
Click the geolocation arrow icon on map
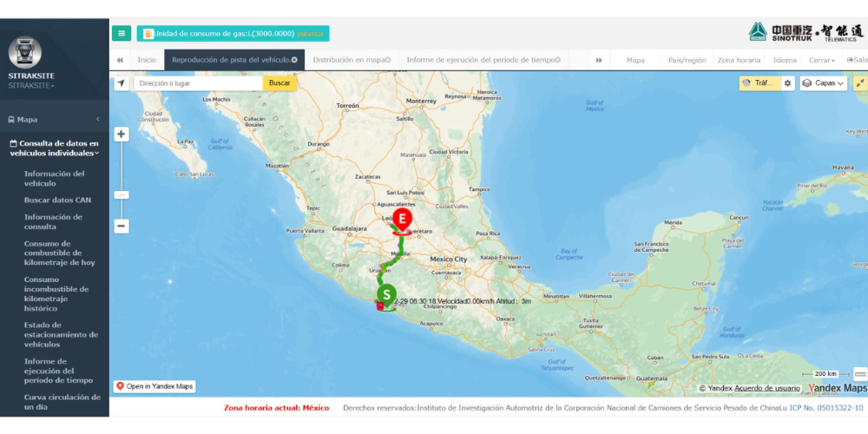121,83
